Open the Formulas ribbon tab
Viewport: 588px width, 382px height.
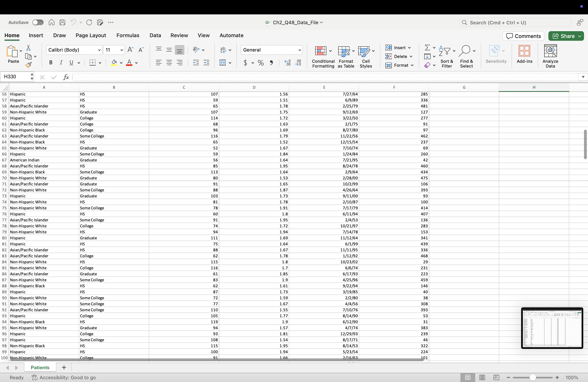128,35
